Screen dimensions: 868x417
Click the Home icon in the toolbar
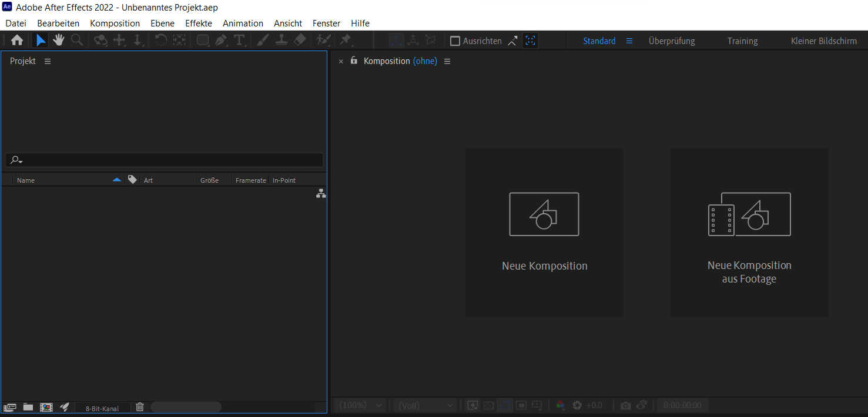pyautogui.click(x=17, y=41)
